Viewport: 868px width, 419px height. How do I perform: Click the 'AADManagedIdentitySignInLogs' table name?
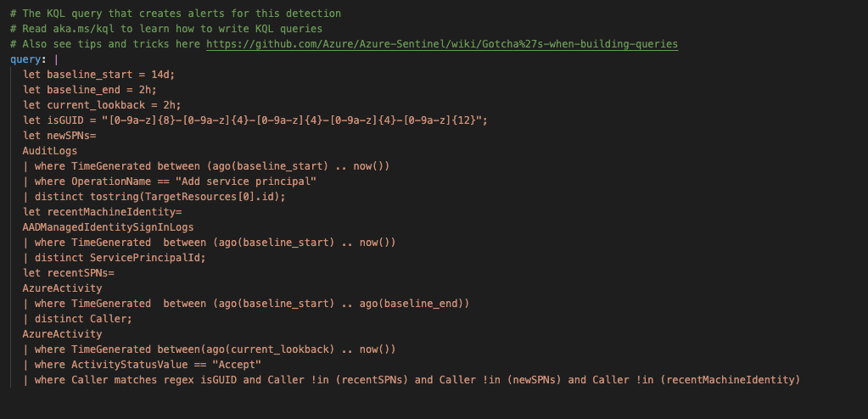108,227
